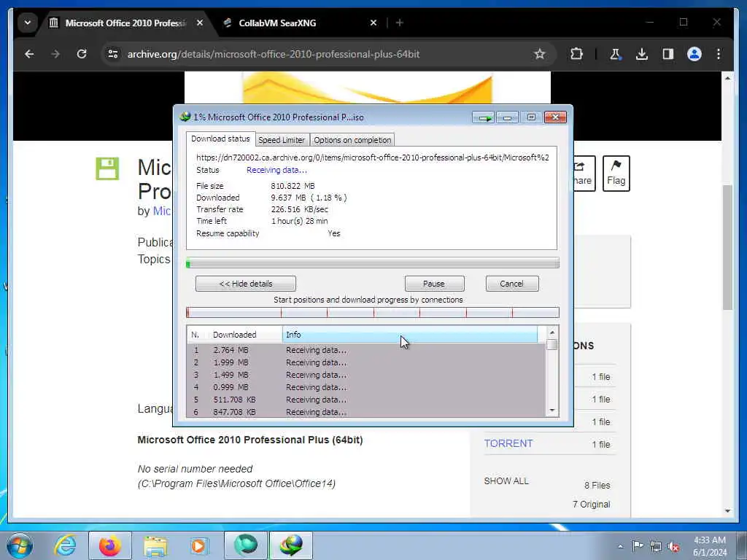The height and width of the screenshot is (560, 747).
Task: Open Action Center flag tray icon
Action: pos(638,546)
